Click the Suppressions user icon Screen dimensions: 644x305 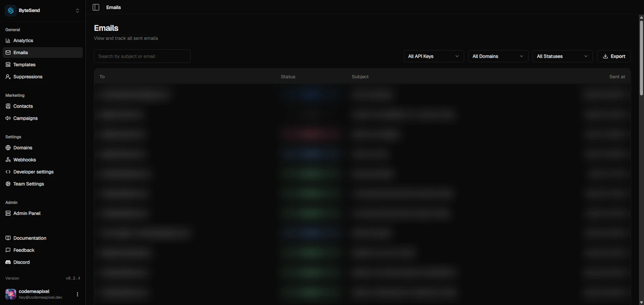coord(8,77)
